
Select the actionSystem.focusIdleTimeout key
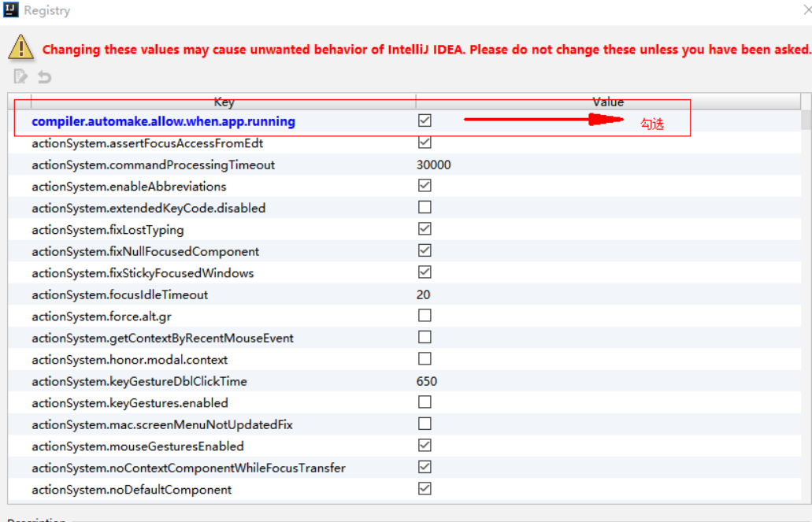pyautogui.click(x=120, y=294)
